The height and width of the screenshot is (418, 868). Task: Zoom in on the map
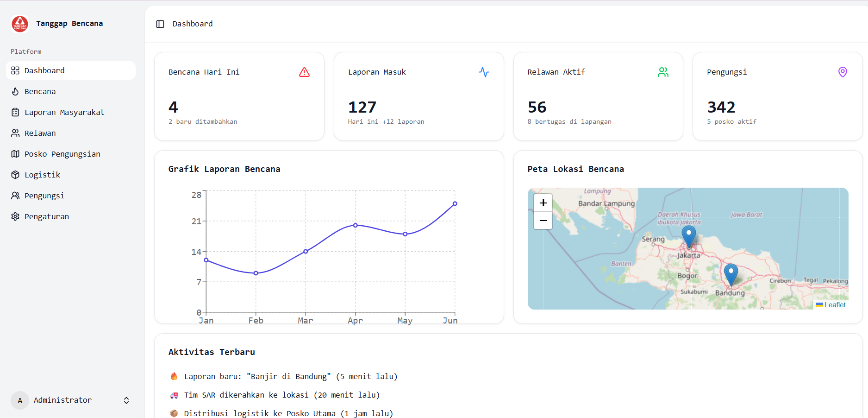[543, 203]
